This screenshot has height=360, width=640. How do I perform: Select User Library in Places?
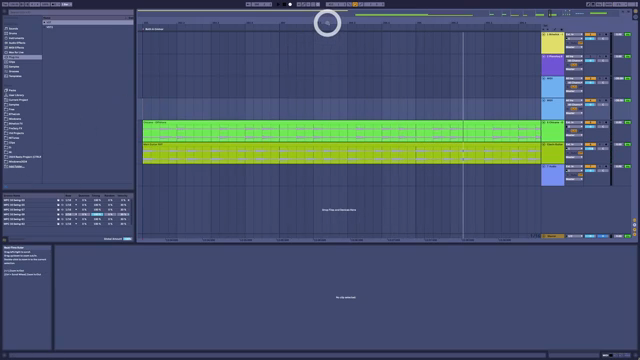point(16,95)
